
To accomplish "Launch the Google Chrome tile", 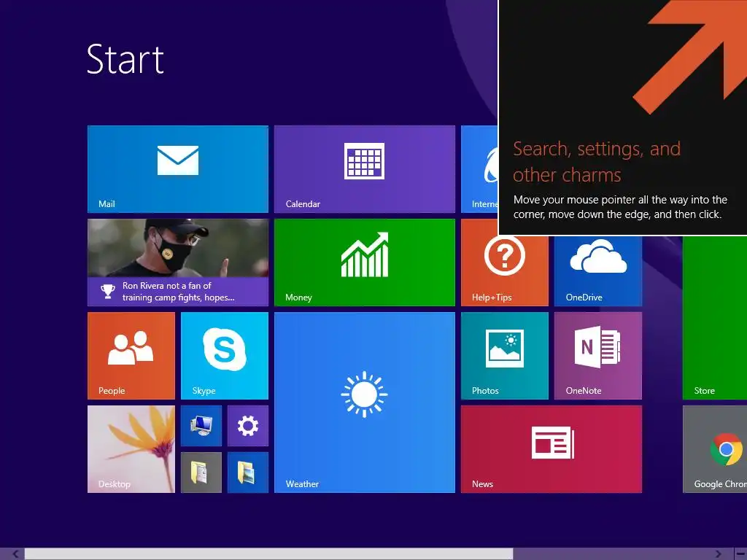I will click(715, 449).
